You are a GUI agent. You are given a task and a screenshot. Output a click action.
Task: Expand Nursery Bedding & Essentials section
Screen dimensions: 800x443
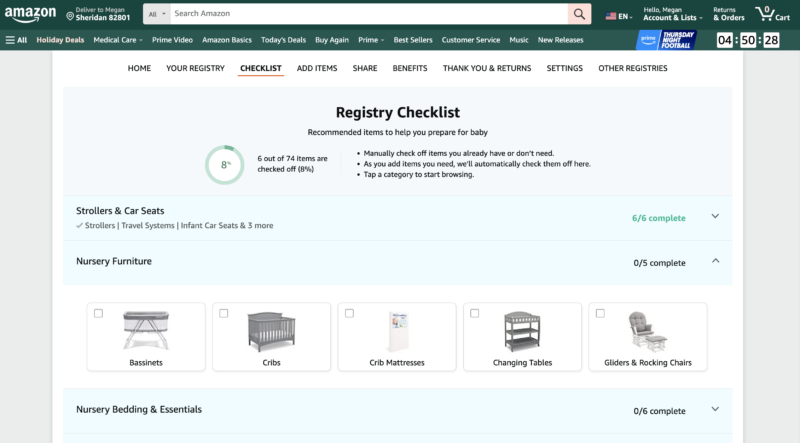tap(715, 410)
